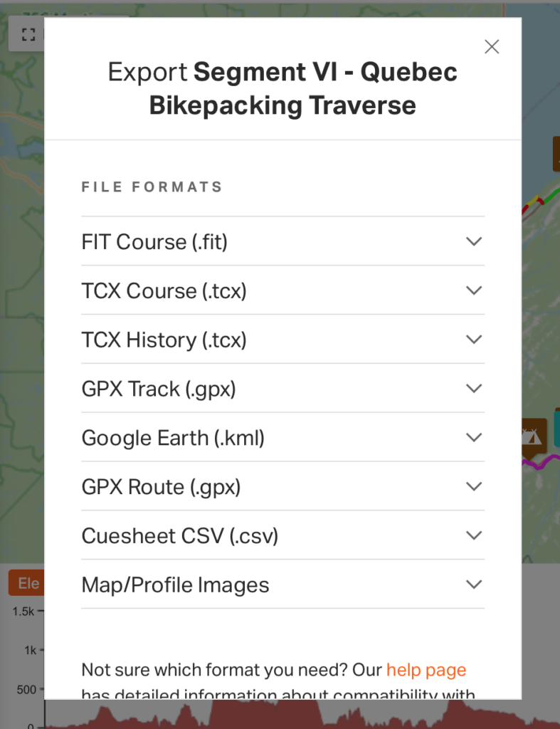Expand GPX Route chevron arrow

pyautogui.click(x=474, y=486)
